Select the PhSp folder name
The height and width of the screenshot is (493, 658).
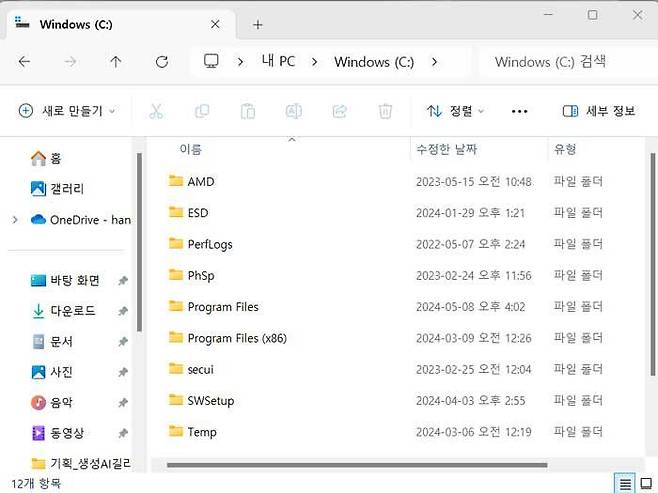tap(201, 276)
